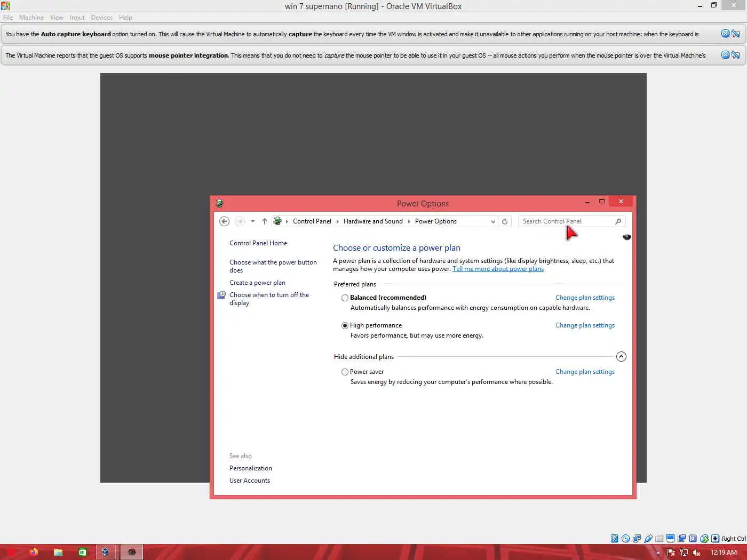Open Choose what the power button does
The width and height of the screenshot is (747, 560).
coord(273,266)
